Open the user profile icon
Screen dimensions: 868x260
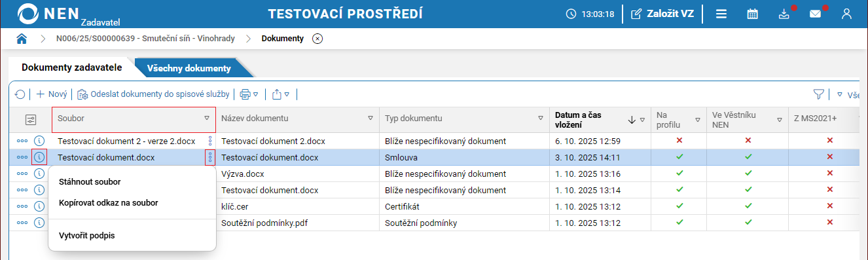click(x=846, y=14)
